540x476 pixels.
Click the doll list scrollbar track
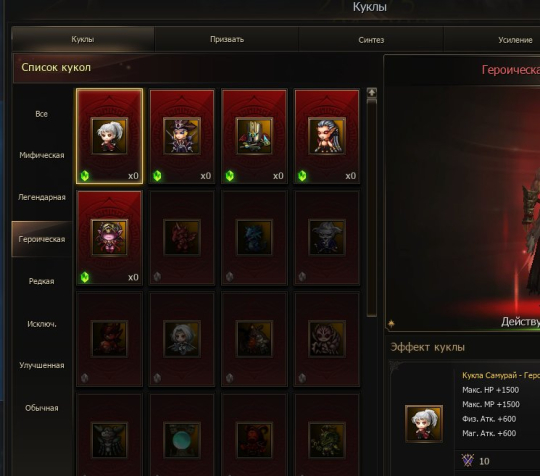(372, 207)
